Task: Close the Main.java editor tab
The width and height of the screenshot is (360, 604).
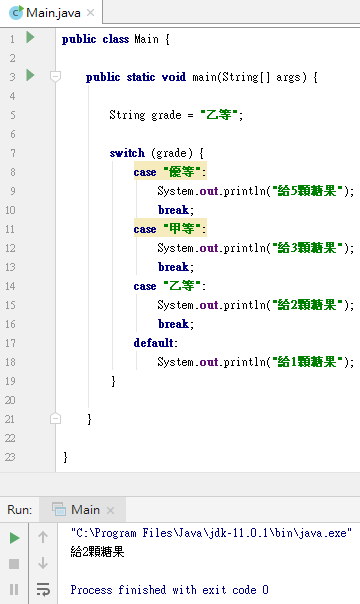Action: 90,13
